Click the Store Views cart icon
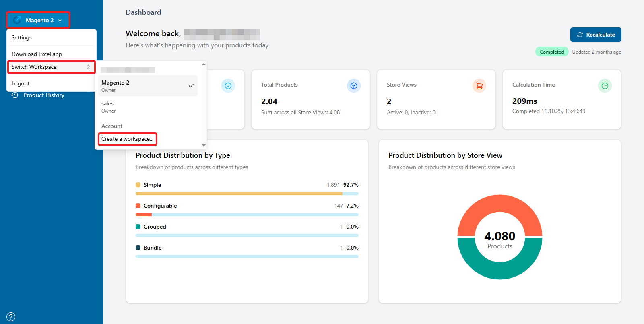 (479, 86)
